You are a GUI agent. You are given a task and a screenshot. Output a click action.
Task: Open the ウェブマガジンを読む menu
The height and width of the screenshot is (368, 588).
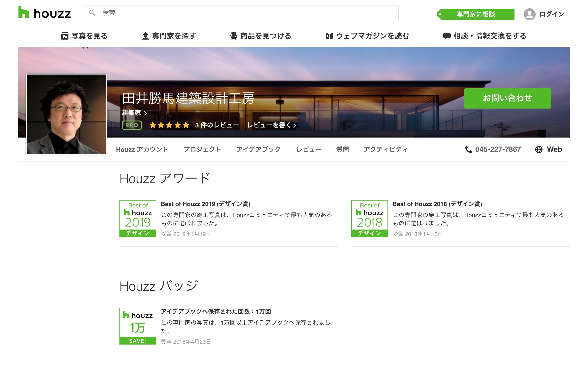click(367, 36)
